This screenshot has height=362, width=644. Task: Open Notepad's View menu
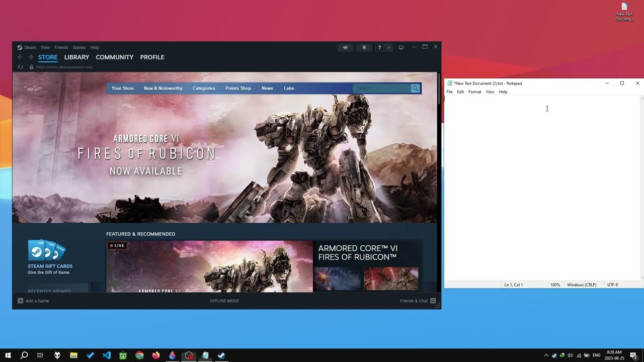490,92
